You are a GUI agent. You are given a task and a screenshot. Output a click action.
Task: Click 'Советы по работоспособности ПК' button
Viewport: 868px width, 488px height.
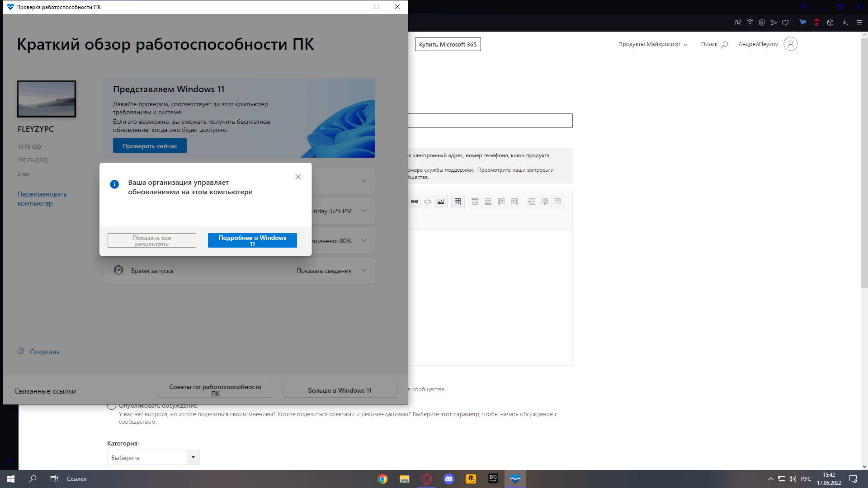[x=215, y=390]
